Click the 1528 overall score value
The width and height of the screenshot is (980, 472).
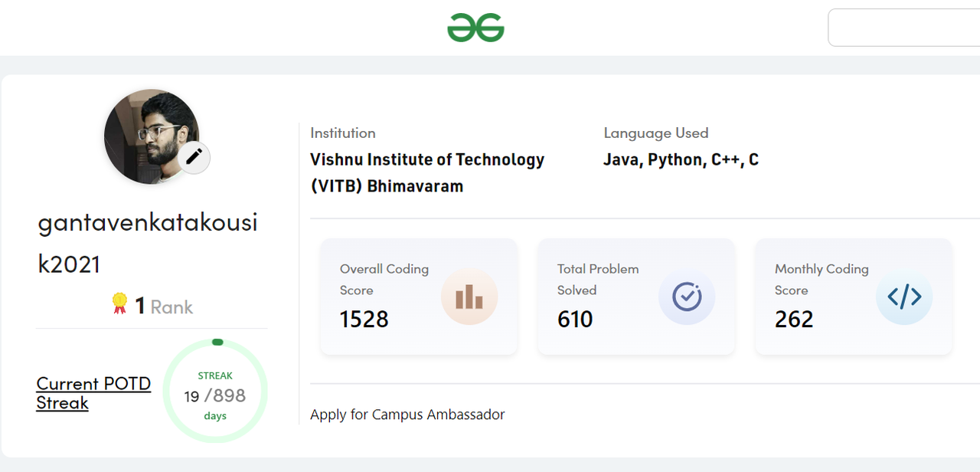[364, 319]
